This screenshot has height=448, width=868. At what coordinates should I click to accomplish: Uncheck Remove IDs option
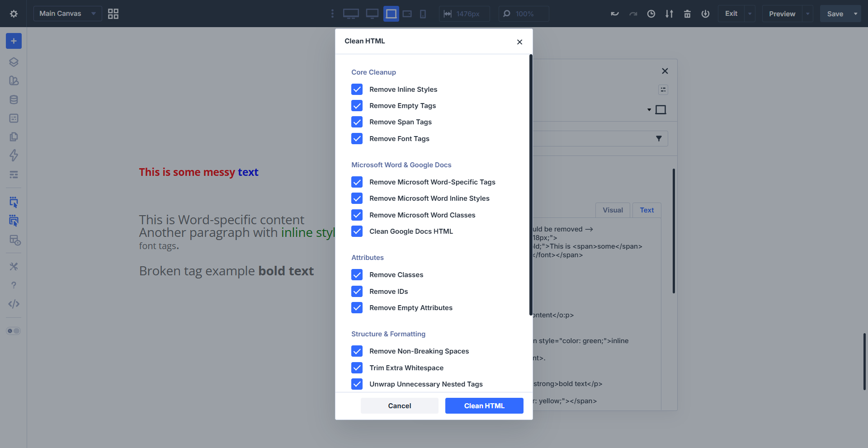tap(357, 291)
